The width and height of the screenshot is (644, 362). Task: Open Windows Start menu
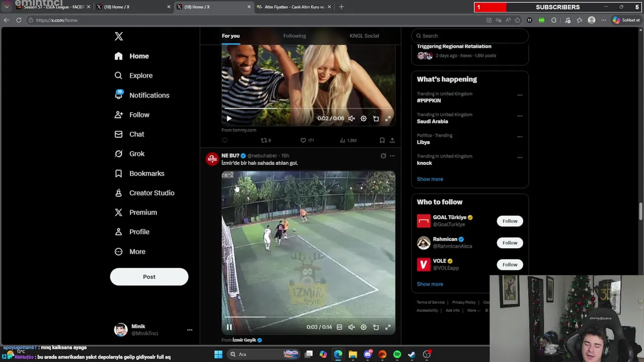point(218,354)
